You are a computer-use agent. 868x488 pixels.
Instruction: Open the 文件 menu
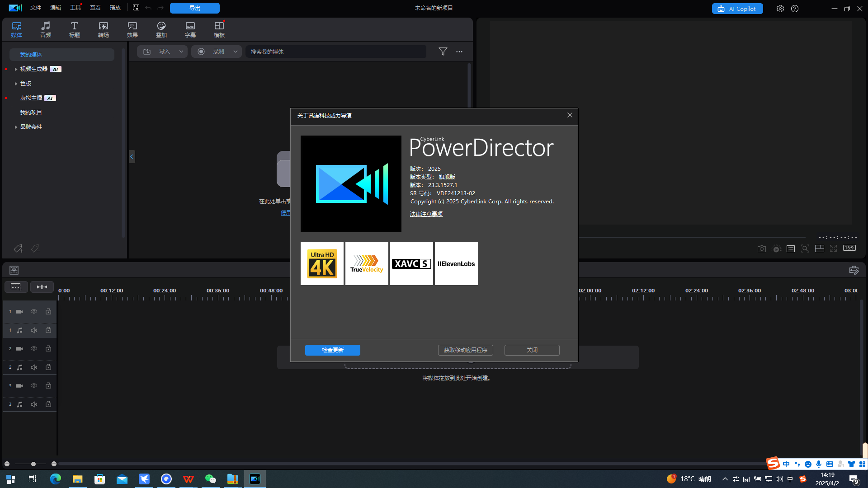click(x=36, y=8)
